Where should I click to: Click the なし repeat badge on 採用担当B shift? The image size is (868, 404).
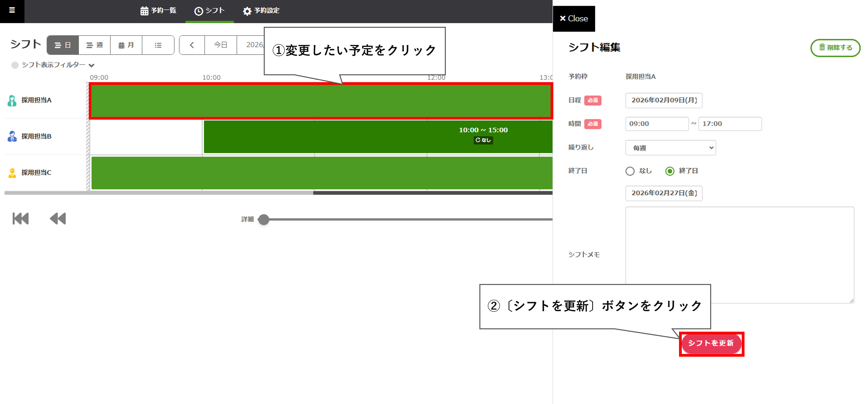pyautogui.click(x=483, y=140)
